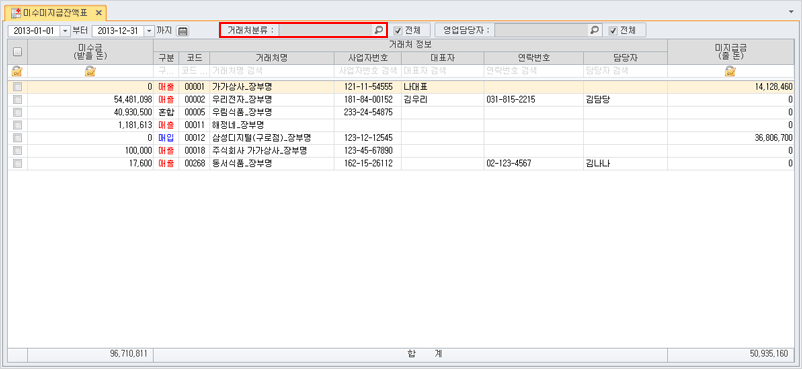Click the start date field 2013-01-01
The height and width of the screenshot is (369, 802).
point(34,31)
